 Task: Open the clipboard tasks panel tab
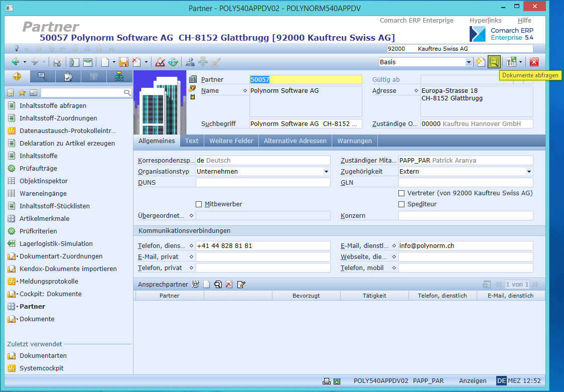point(68,76)
